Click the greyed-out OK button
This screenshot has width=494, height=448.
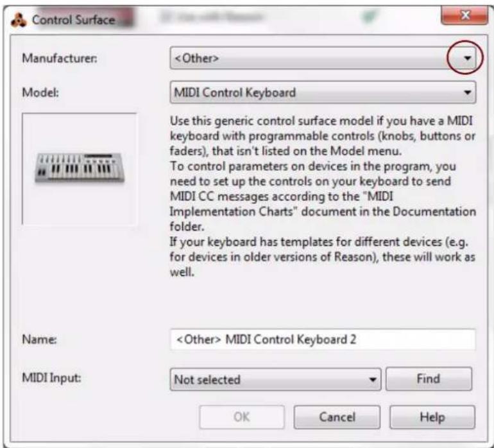242,417
